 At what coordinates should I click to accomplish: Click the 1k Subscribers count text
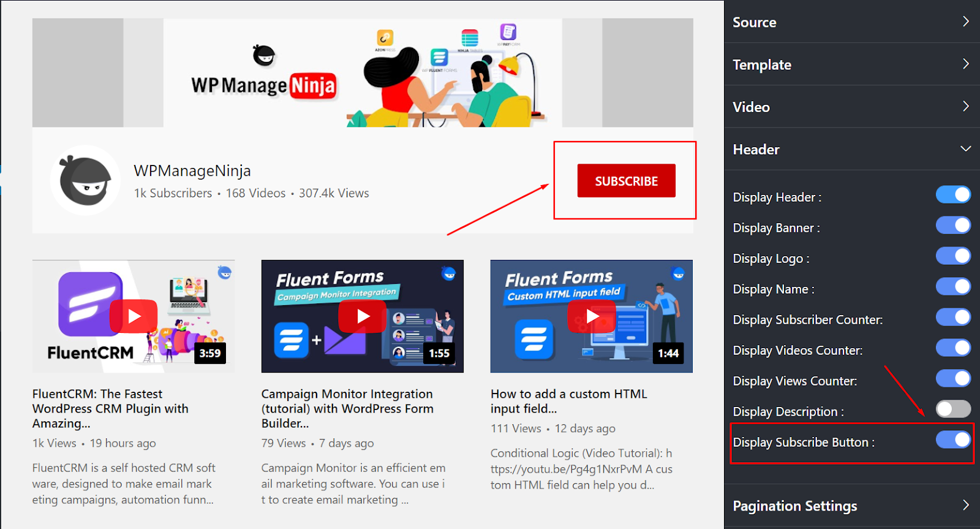click(x=173, y=193)
